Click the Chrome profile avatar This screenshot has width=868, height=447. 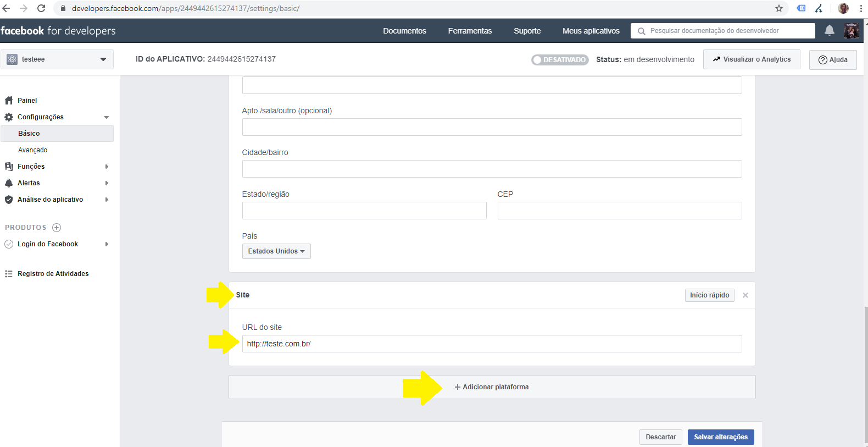(x=843, y=8)
